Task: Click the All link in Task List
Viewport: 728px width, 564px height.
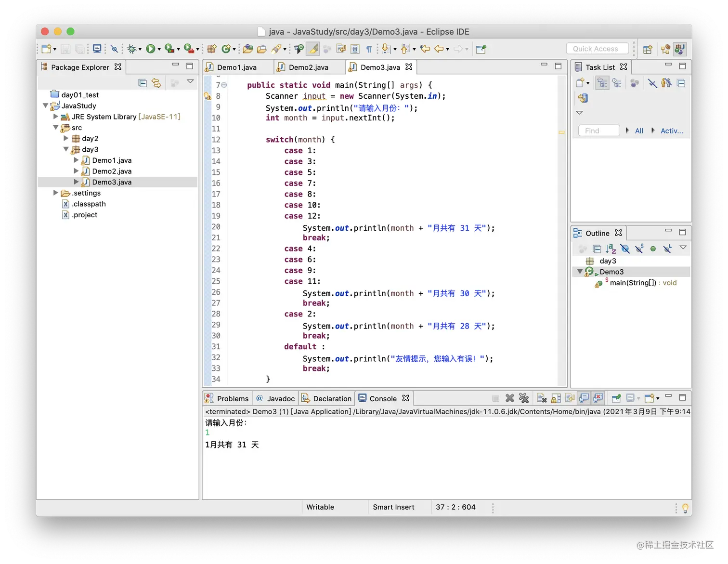Action: (639, 131)
